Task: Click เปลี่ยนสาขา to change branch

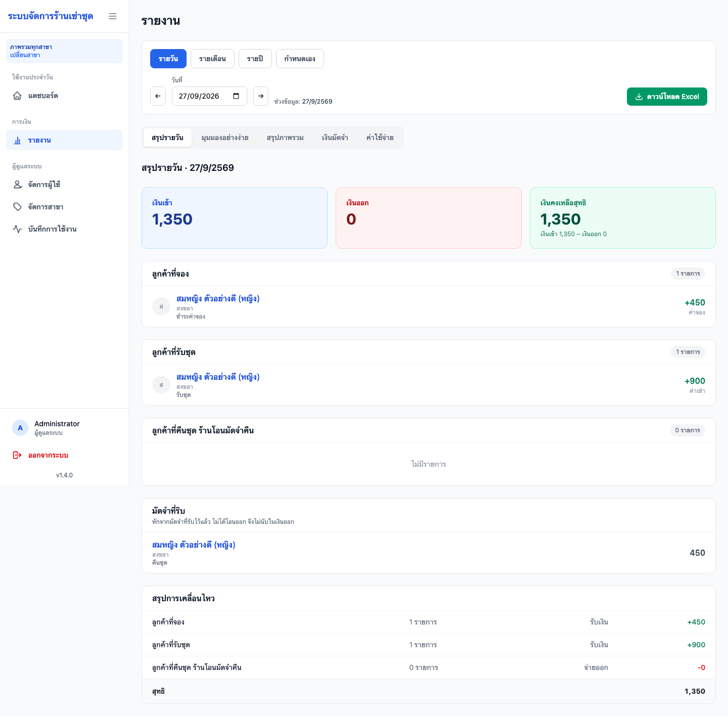Action: coord(25,55)
